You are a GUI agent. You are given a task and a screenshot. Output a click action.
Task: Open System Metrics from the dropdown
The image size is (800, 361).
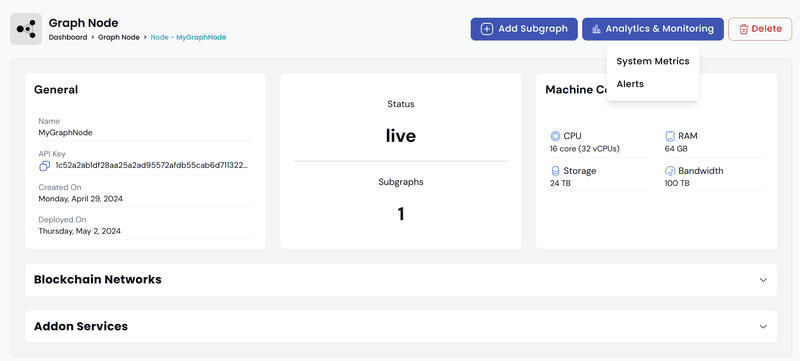click(653, 61)
